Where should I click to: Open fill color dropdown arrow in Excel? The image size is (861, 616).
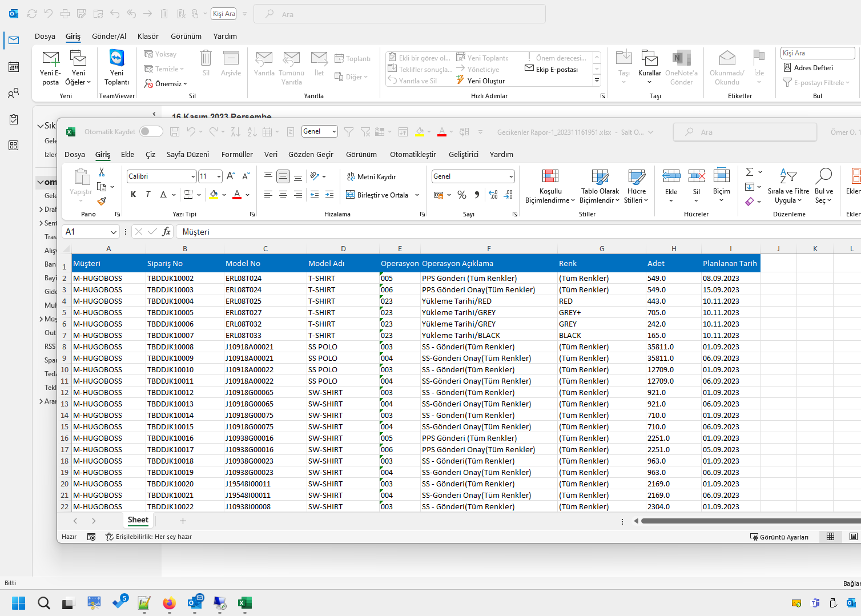(224, 195)
